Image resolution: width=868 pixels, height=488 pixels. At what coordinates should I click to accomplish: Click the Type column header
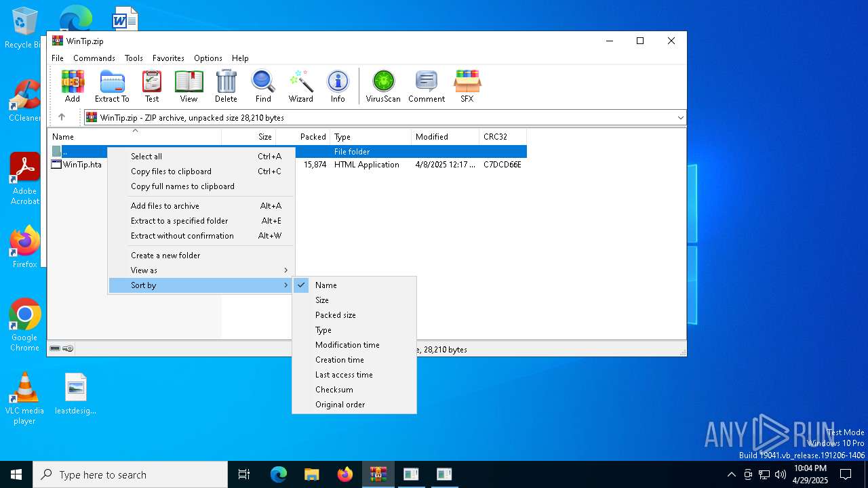[371, 137]
